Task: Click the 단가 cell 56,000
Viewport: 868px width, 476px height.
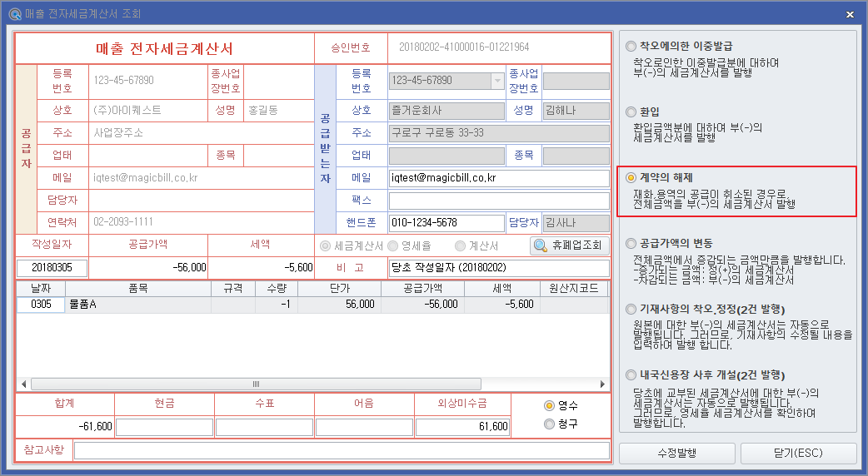Action: (339, 305)
